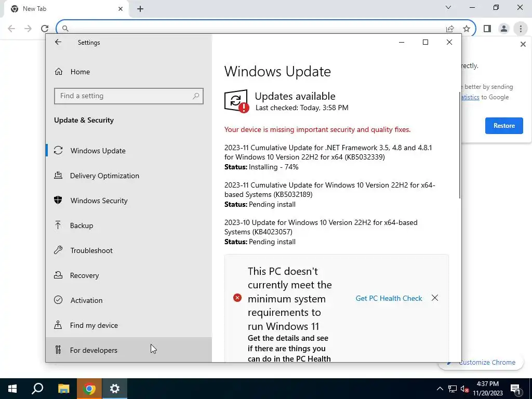Click Settings gear on taskbar
This screenshot has width=532, height=399.
pyautogui.click(x=115, y=389)
